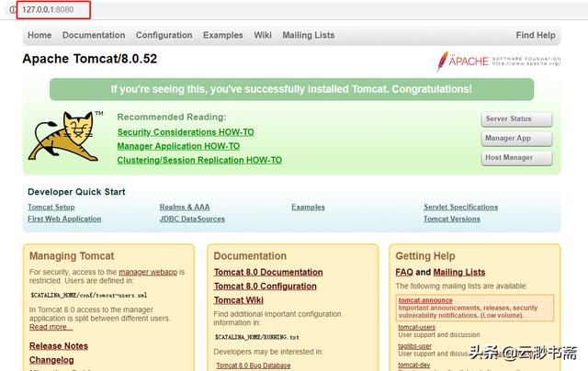Viewport: 588px width, 371px height.
Task: Open the tomcat-dev mailing list link
Action: click(414, 365)
